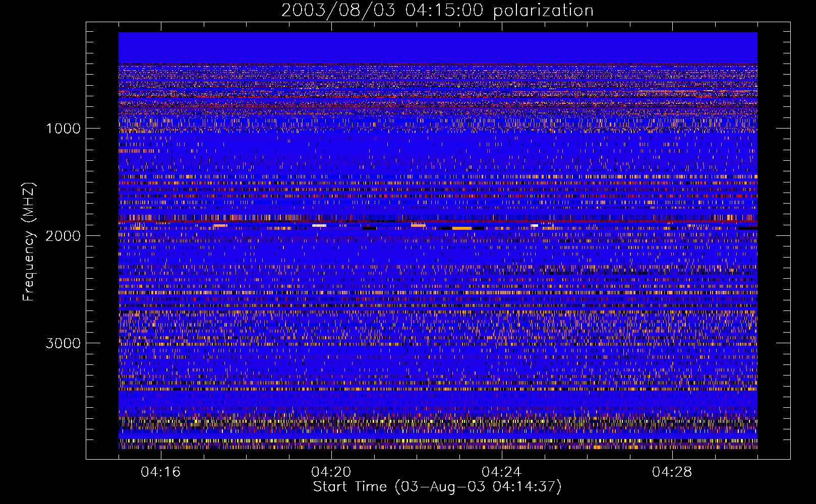
Task: Click the 1000 frequency tick label
Action: pyautogui.click(x=63, y=129)
